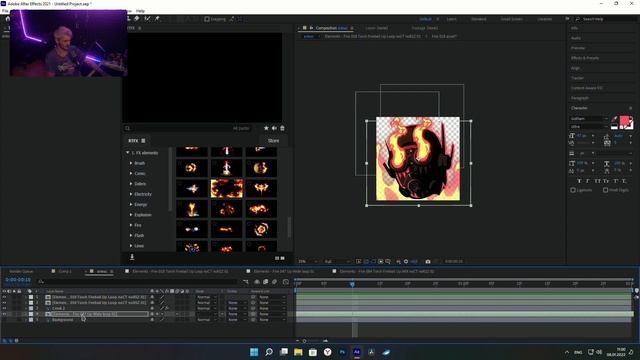Open the Tracker panel header
This screenshot has height=360, width=640.
(577, 78)
